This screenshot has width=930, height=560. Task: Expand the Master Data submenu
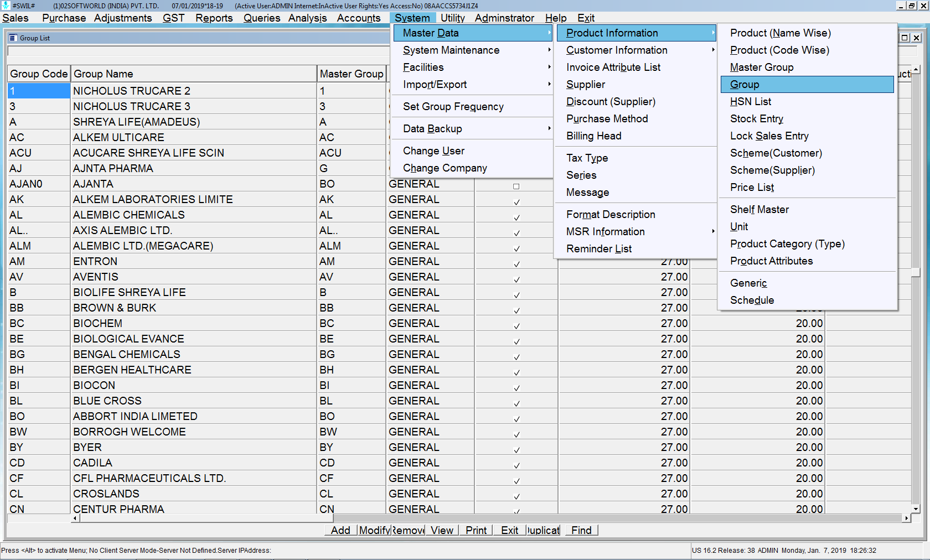coord(473,33)
